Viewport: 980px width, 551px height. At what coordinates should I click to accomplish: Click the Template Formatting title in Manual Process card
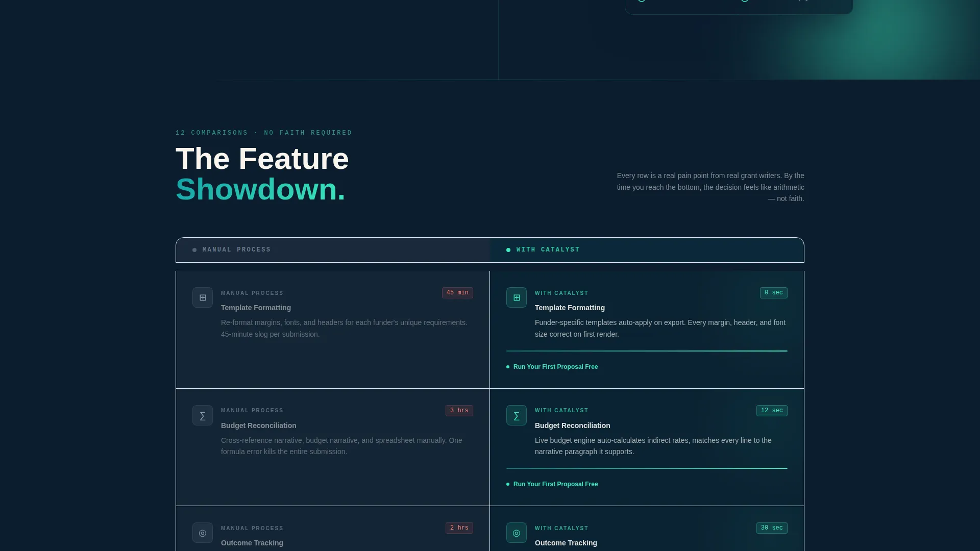point(256,308)
